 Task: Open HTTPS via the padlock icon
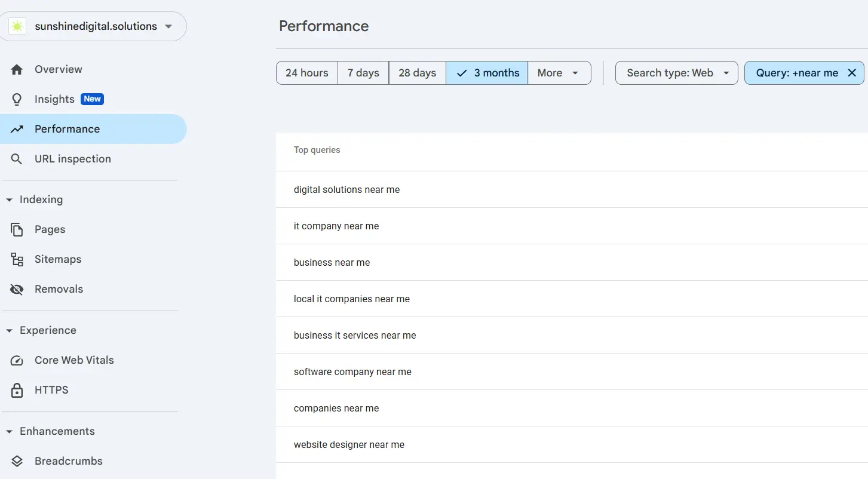[17, 389]
